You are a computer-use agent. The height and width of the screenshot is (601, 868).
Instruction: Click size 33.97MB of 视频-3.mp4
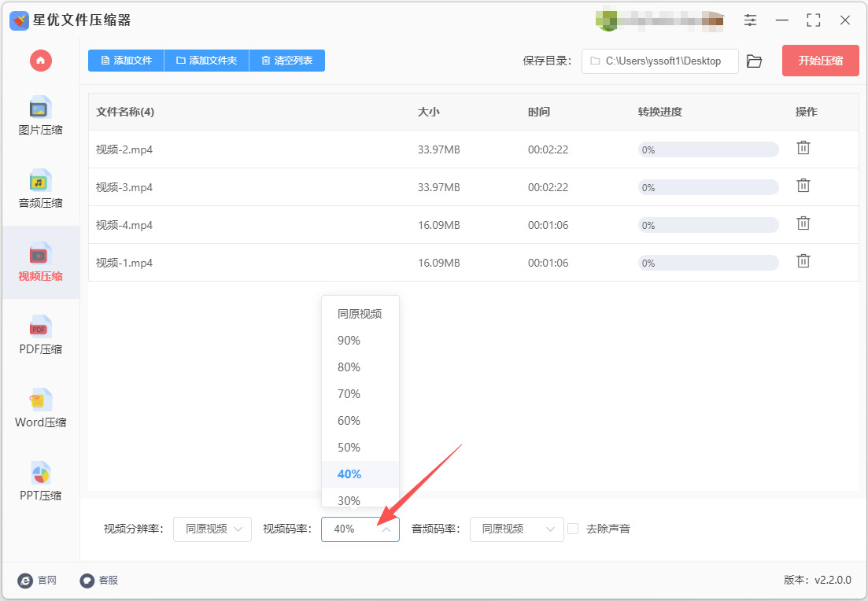pos(439,187)
